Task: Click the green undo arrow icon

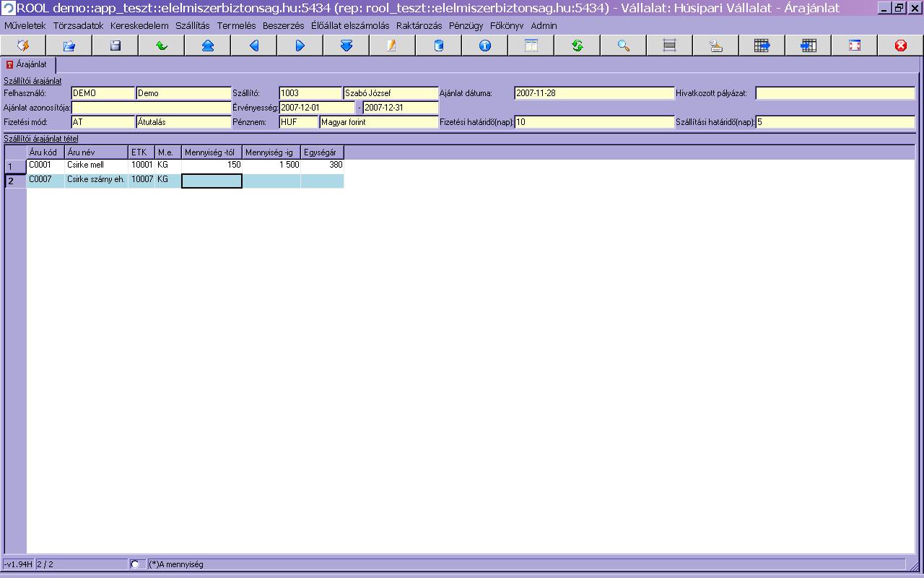Action: [162, 46]
